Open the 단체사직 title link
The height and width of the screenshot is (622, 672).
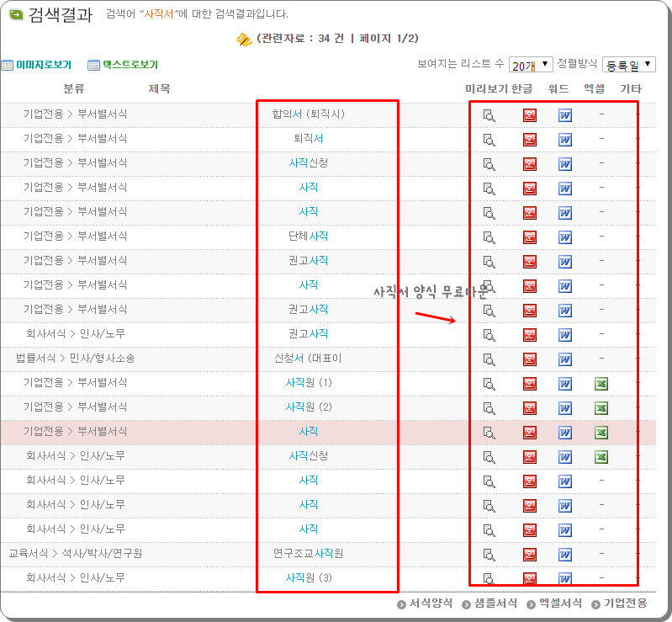point(309,236)
